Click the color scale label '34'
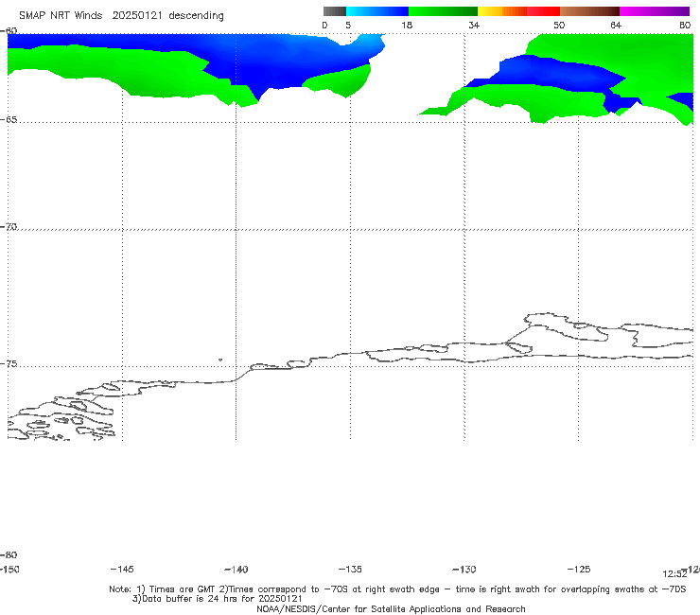The image size is (700, 615). [474, 26]
